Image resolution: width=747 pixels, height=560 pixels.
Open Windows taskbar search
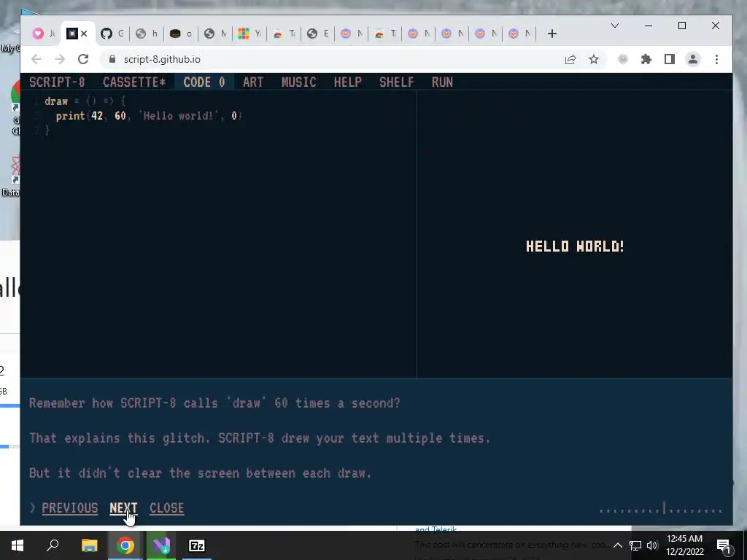point(53,545)
